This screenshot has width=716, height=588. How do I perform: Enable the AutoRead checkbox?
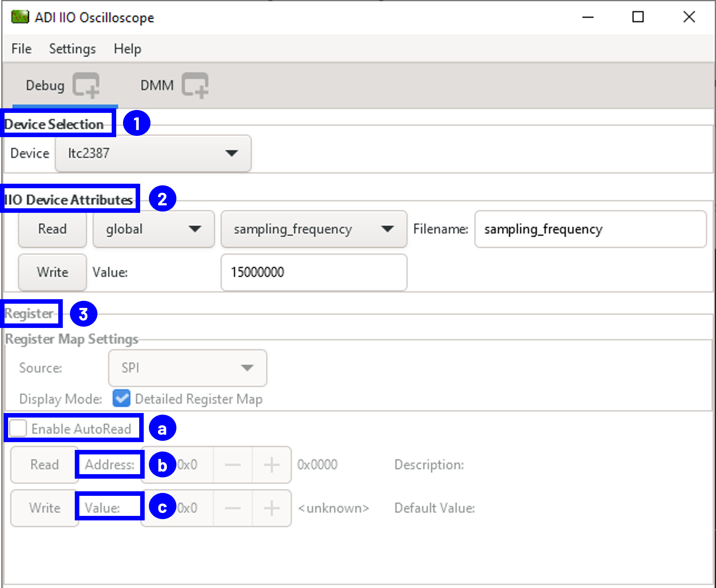(18, 428)
